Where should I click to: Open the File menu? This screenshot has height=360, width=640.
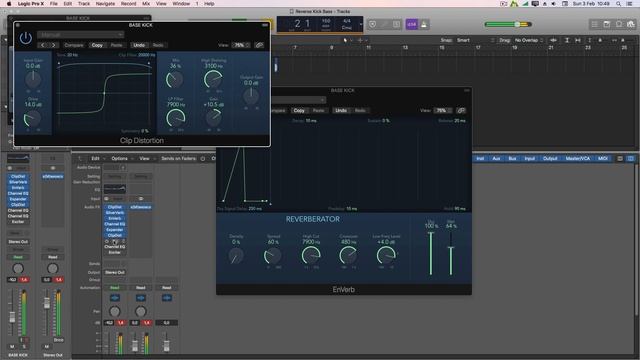[x=53, y=4]
